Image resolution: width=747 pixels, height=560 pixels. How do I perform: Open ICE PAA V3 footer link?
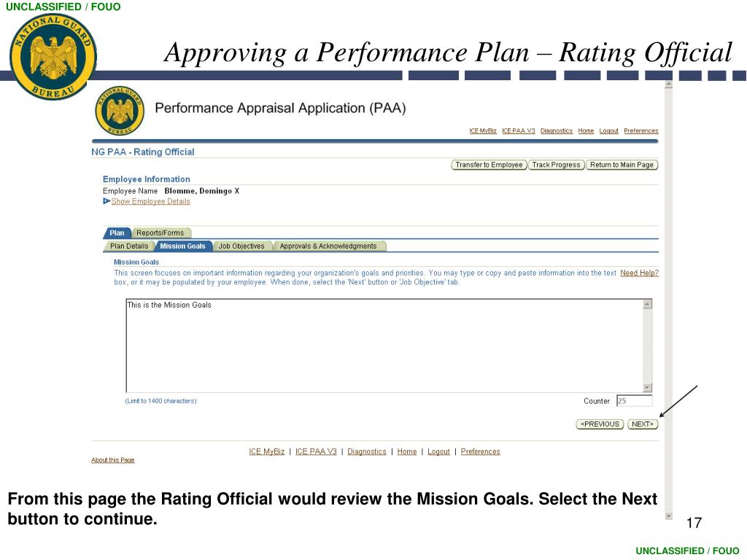316,451
